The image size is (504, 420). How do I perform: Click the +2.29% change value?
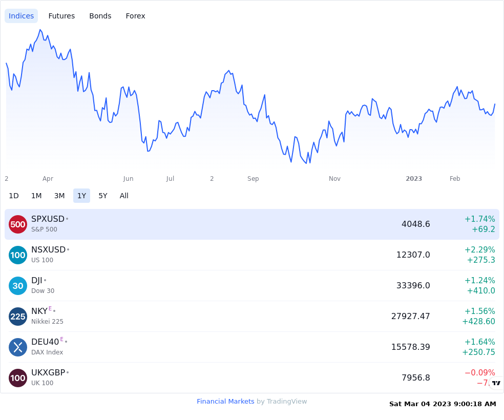tap(479, 249)
